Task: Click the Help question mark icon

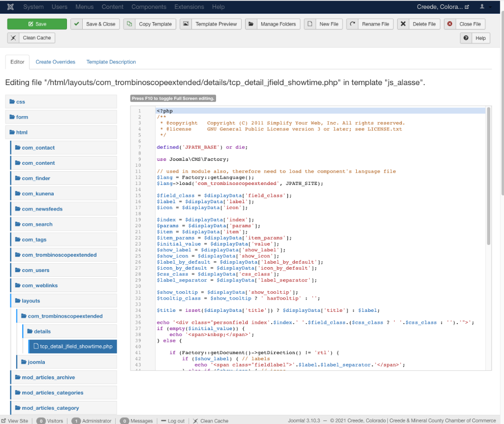Action: [466, 38]
